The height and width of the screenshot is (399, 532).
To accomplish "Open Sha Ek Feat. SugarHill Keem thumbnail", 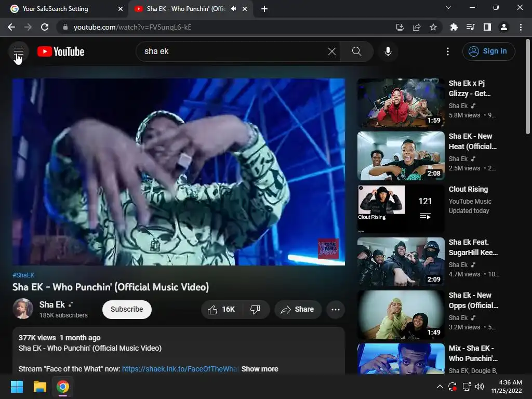I will tap(401, 262).
